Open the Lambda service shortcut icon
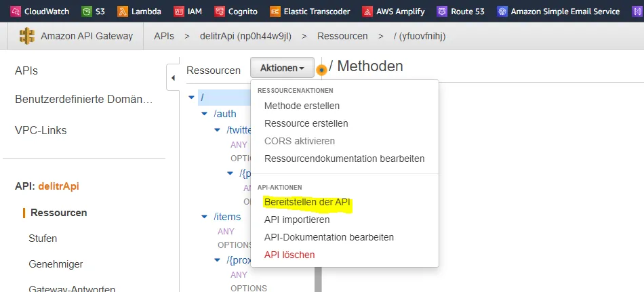The height and width of the screenshot is (292, 644). (x=123, y=11)
